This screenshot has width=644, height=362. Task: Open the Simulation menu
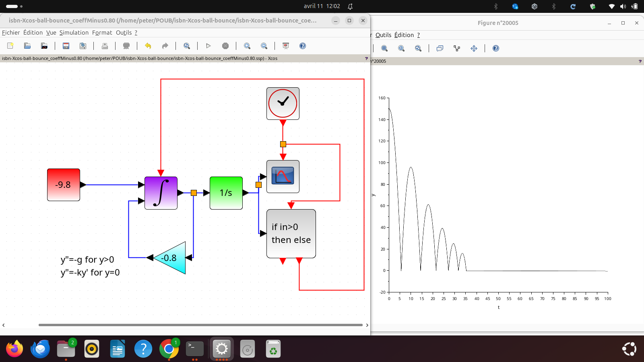(x=74, y=33)
